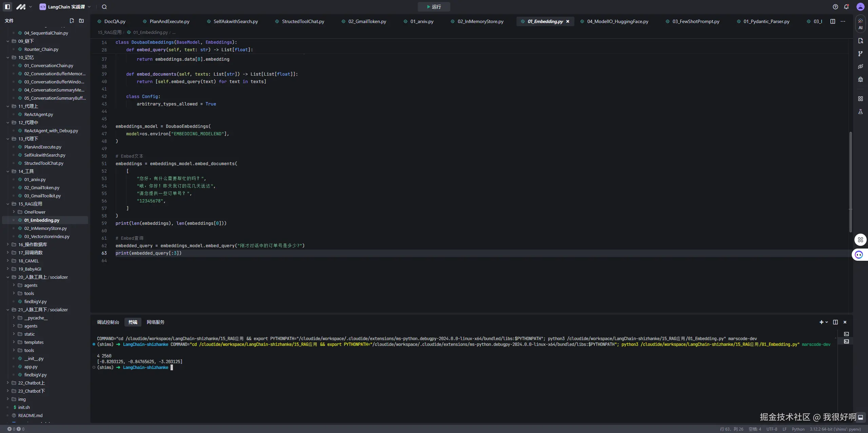868x433 pixels.
Task: Open the source control branch icon
Action: [x=860, y=54]
